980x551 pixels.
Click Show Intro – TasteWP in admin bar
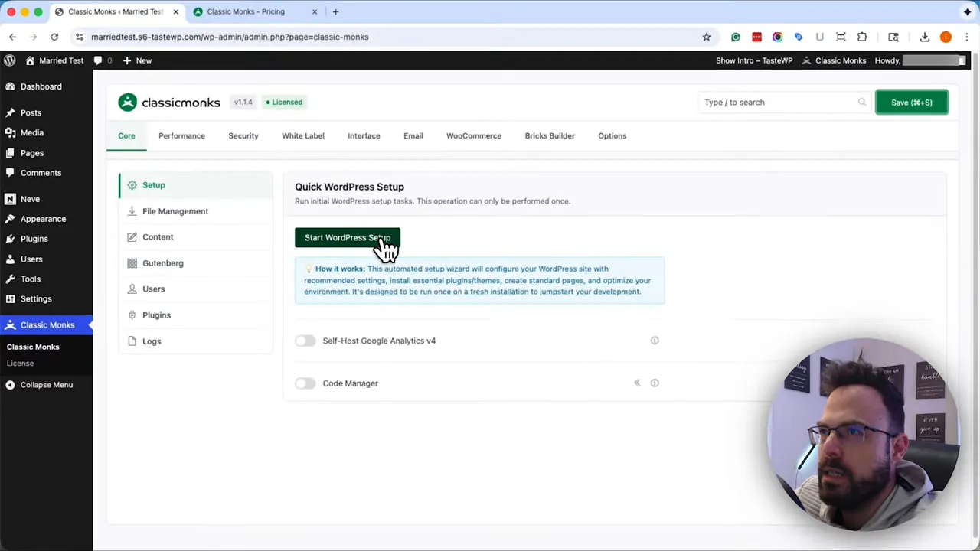tap(754, 60)
